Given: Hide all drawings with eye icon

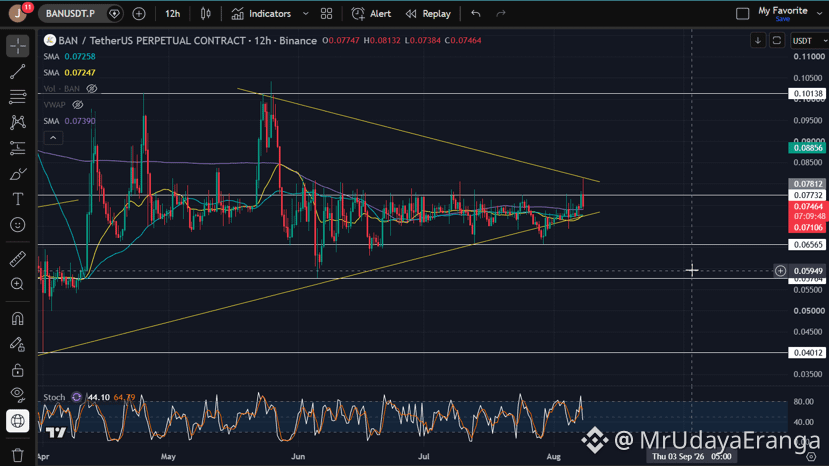Looking at the screenshot, I should pyautogui.click(x=17, y=395).
